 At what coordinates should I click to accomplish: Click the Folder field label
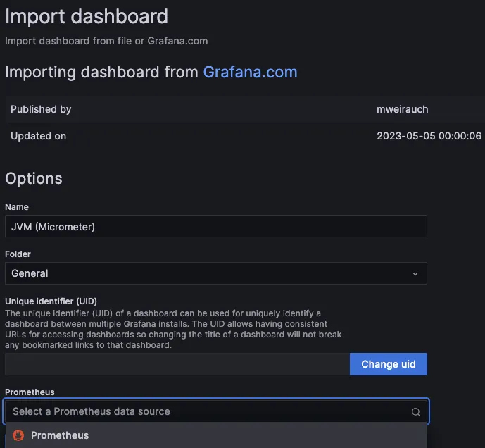18,254
